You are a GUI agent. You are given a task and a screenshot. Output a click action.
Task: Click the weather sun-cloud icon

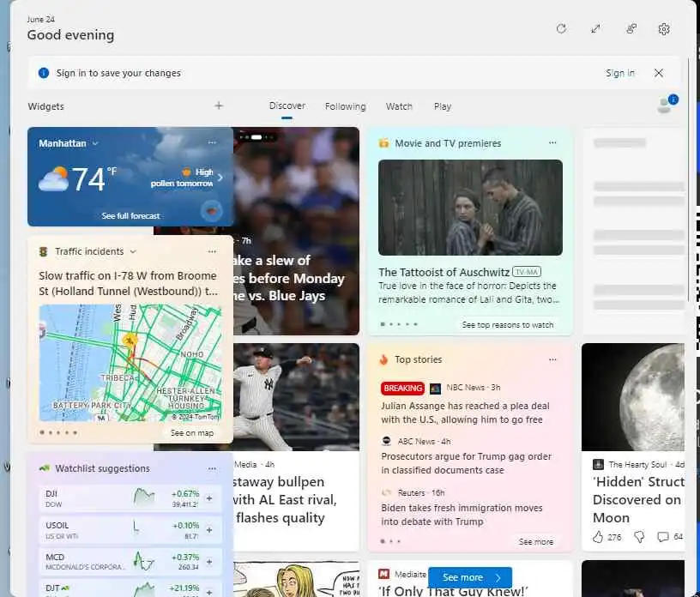coord(53,178)
